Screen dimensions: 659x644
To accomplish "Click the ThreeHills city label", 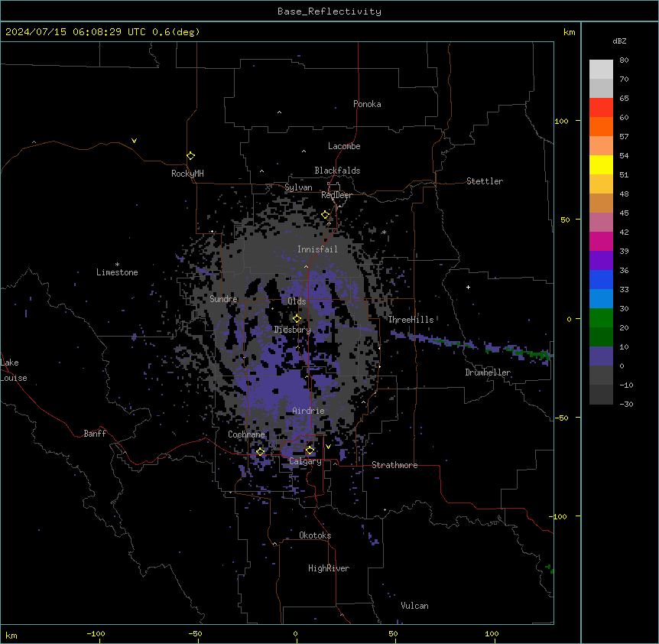I will (x=411, y=320).
